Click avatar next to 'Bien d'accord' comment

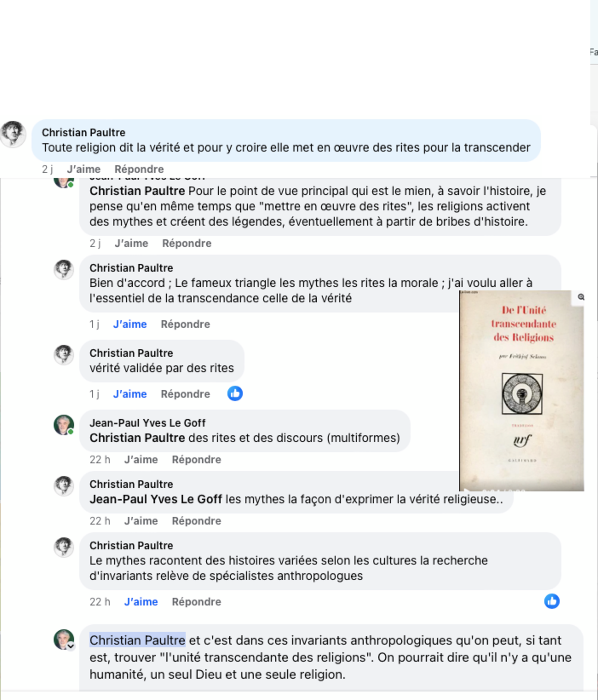[64, 270]
